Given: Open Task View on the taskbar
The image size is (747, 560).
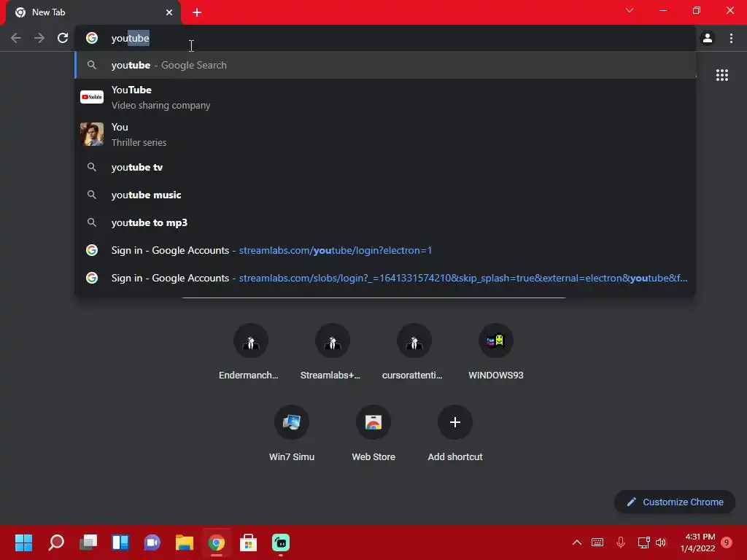Looking at the screenshot, I should (x=88, y=542).
